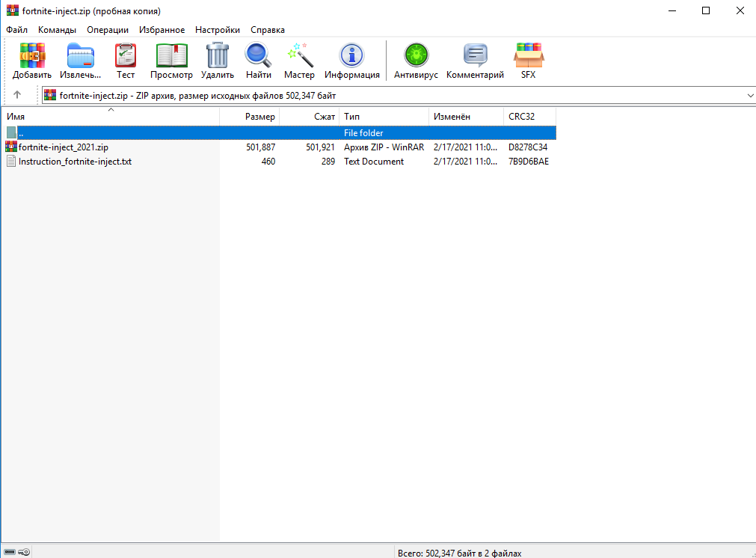Image resolution: width=756 pixels, height=558 pixels.
Task: Click the archive path address field
Action: click(x=399, y=96)
